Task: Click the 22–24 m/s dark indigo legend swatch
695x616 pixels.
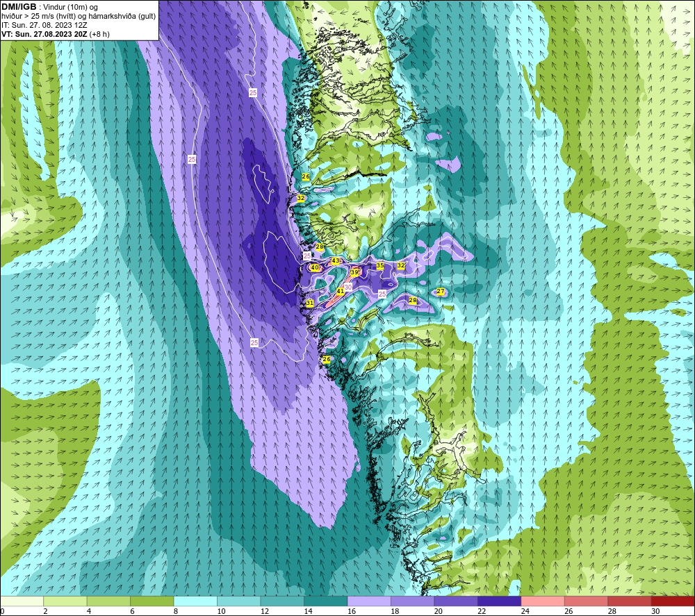Action: [x=500, y=601]
